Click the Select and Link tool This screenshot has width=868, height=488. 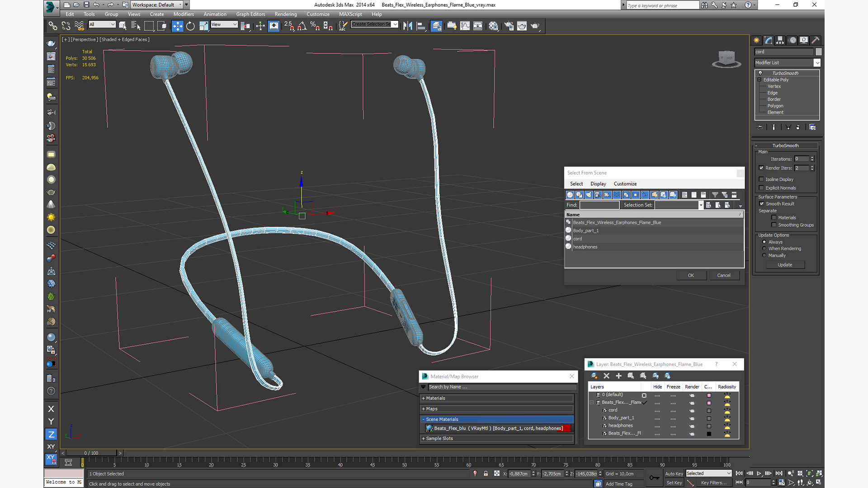pos(53,26)
